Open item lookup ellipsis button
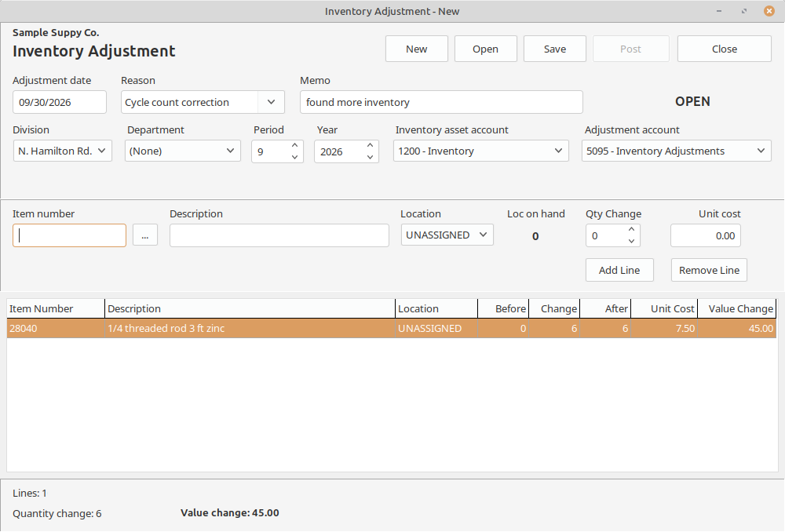The image size is (785, 532). point(145,235)
